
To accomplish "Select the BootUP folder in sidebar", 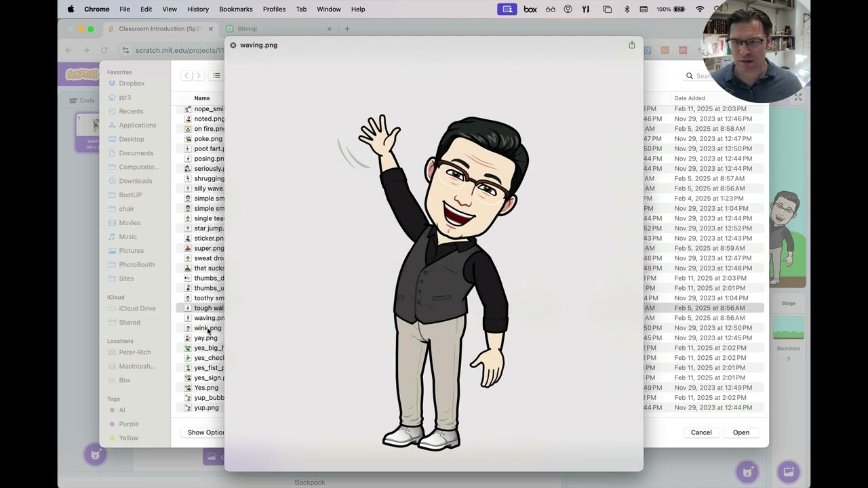I will point(130,195).
